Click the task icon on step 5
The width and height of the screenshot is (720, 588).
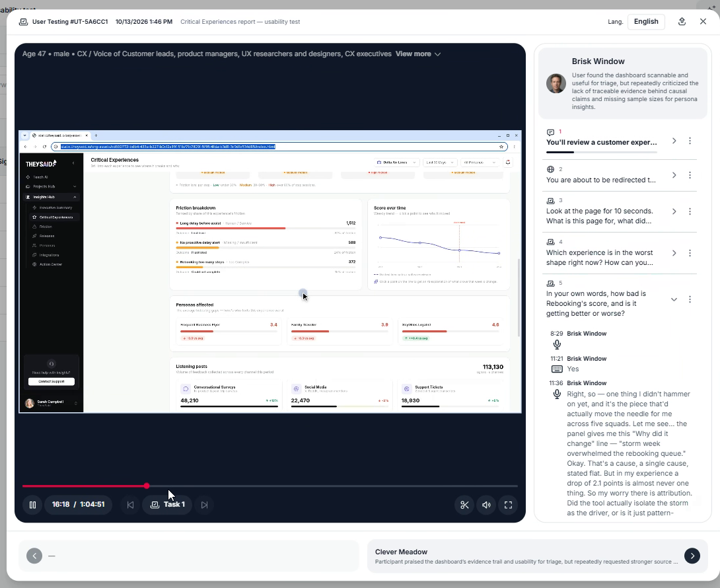(550, 283)
